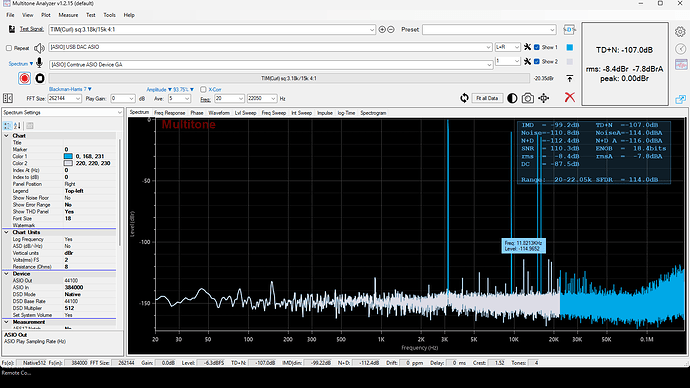
Task: Click the Fit all Data button
Action: click(487, 98)
